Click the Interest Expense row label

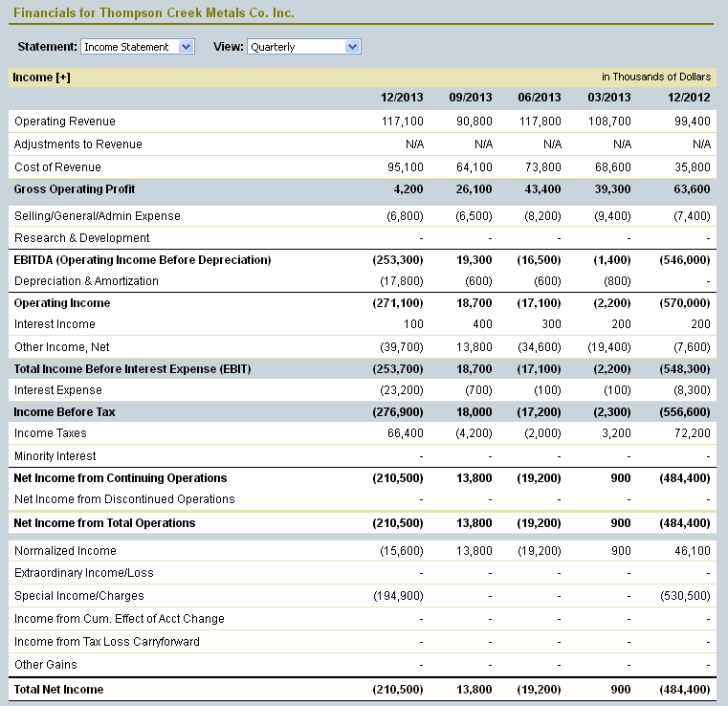coord(58,390)
